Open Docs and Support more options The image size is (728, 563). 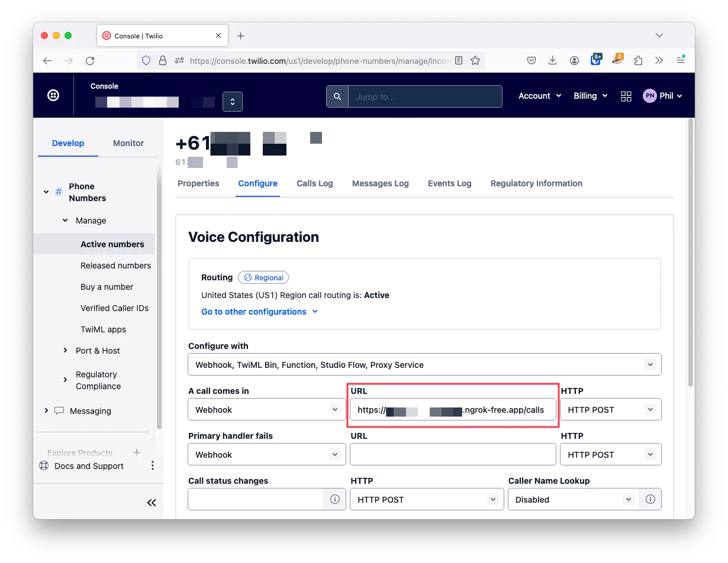(152, 466)
